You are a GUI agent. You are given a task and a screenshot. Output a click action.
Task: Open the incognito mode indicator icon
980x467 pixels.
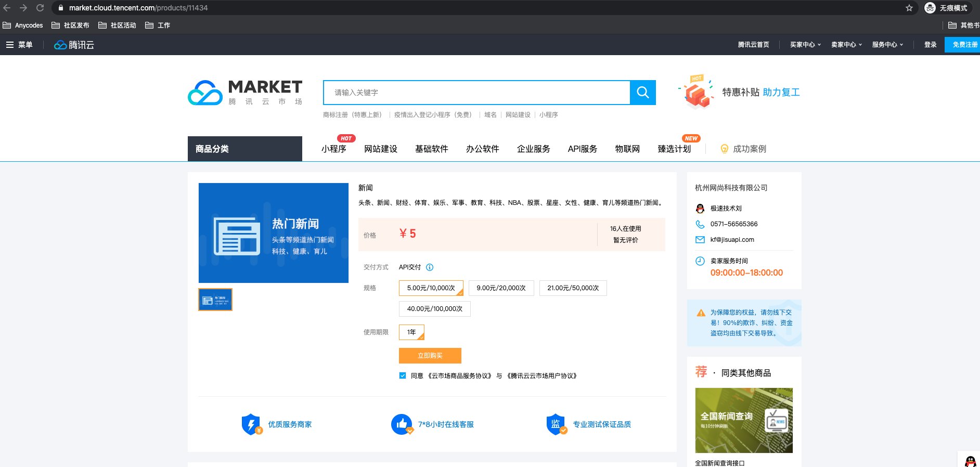(930, 8)
